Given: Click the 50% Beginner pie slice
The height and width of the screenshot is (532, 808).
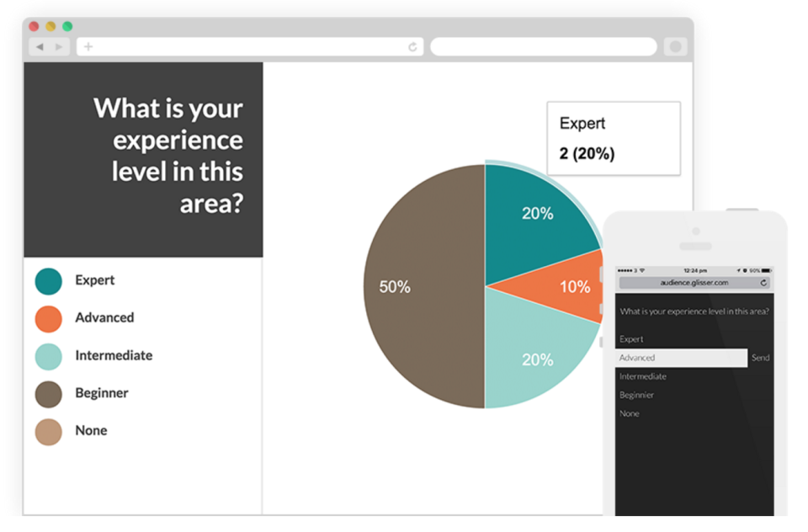Looking at the screenshot, I should pyautogui.click(x=423, y=286).
